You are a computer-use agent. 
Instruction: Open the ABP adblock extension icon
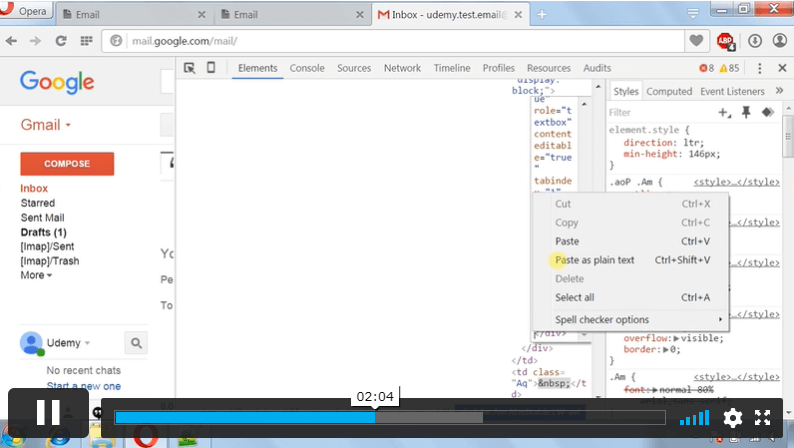(725, 41)
